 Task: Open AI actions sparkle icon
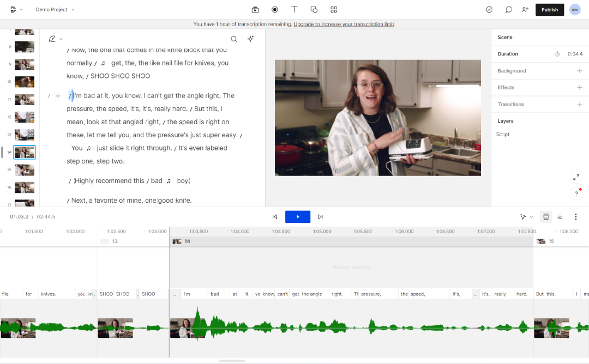coord(250,39)
